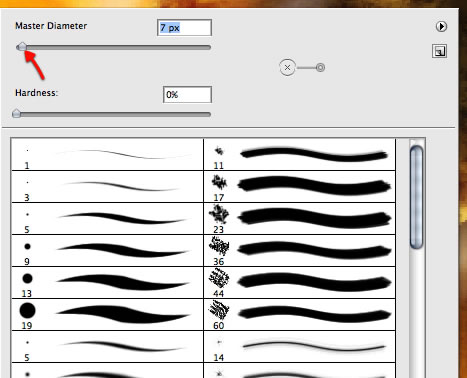Click the brush list vertical scrollbar thumb
The image size is (467, 378).
tap(416, 197)
